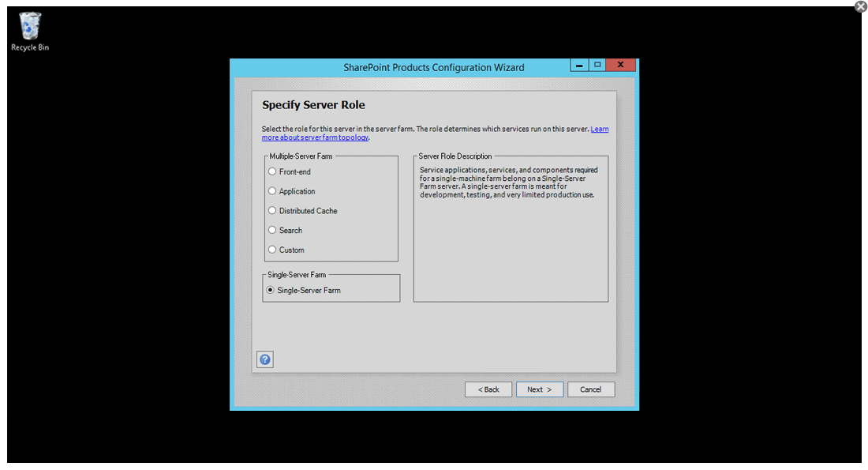This screenshot has height=470, width=868.
Task: Close the image overlay with the X icon
Action: [860, 6]
